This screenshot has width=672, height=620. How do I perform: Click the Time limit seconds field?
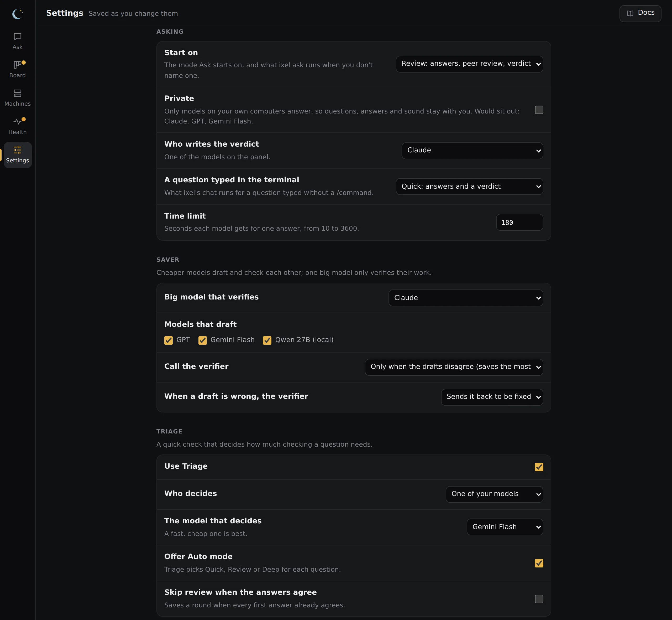pos(519,223)
